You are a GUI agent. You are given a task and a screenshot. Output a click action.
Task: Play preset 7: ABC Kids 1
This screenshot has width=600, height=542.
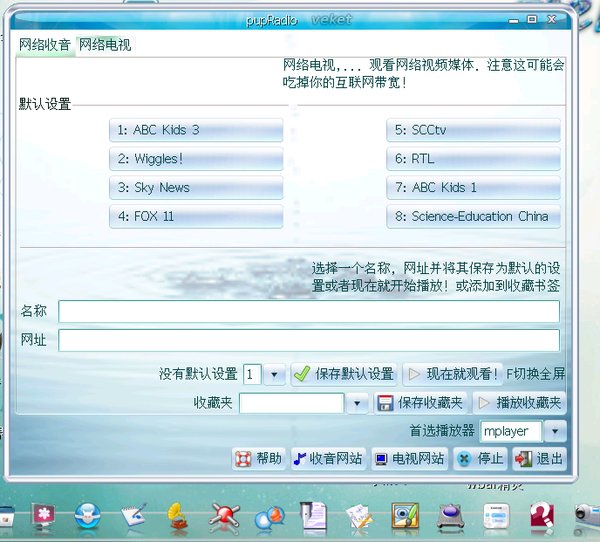tap(473, 188)
